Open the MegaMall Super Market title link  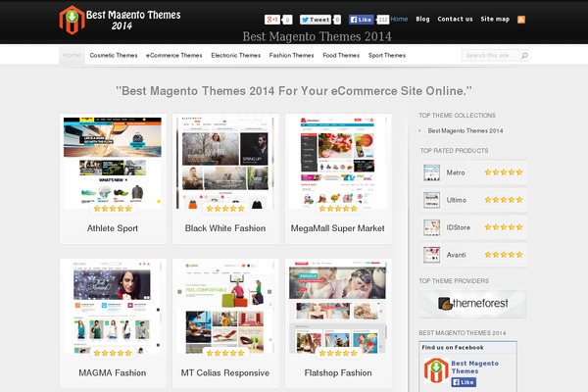click(337, 228)
